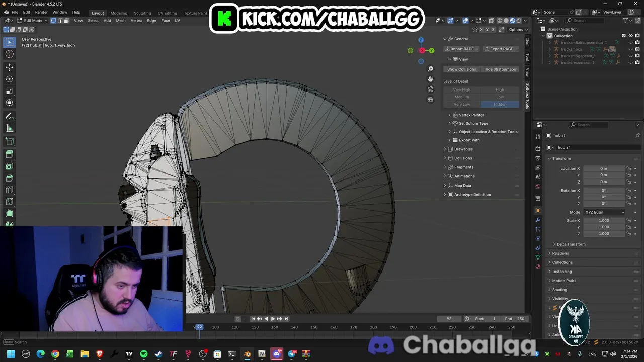The width and height of the screenshot is (644, 362).
Task: Select the Move tool in left toolbar
Action: pyautogui.click(x=9, y=67)
